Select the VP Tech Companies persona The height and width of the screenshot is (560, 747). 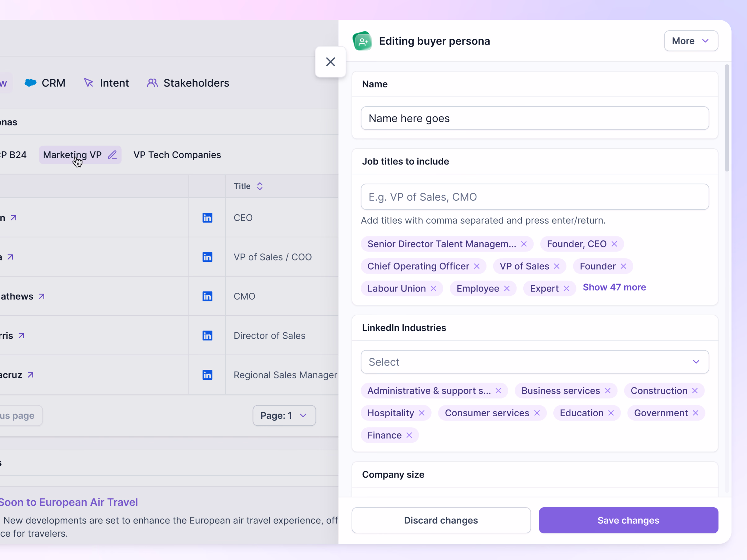point(177,155)
